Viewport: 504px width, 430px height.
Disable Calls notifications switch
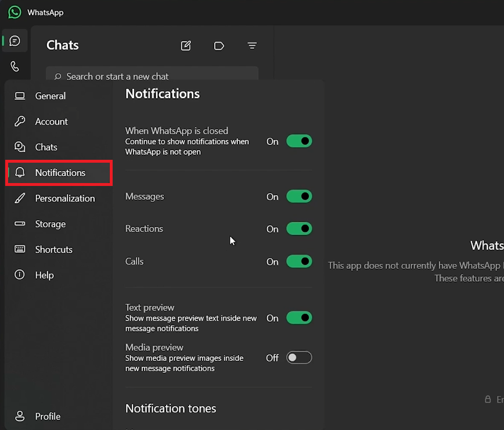coord(299,261)
